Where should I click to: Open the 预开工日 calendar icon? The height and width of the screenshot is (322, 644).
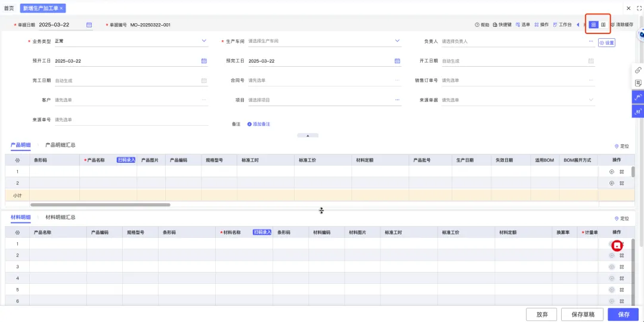[204, 61]
